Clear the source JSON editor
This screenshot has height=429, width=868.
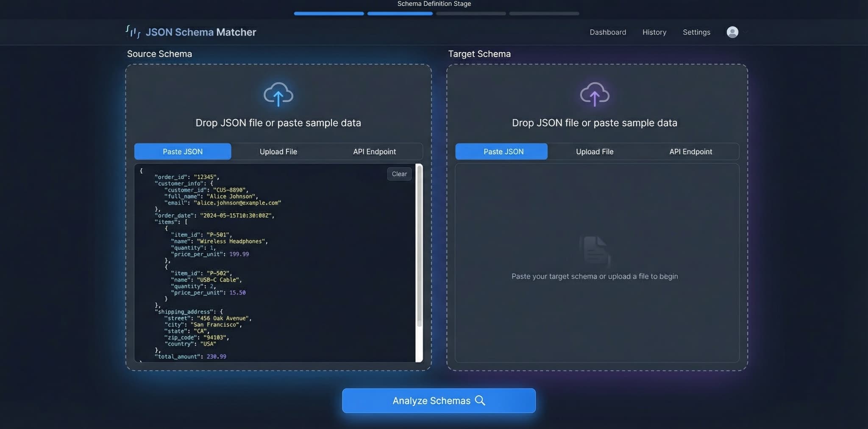(399, 174)
